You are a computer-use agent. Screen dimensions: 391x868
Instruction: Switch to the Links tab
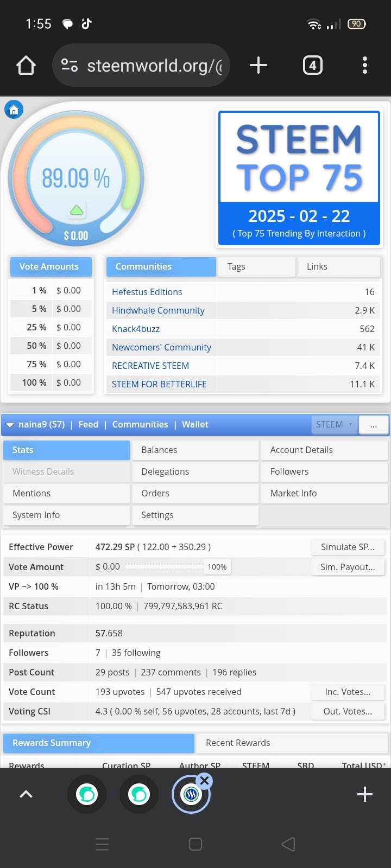(x=339, y=266)
